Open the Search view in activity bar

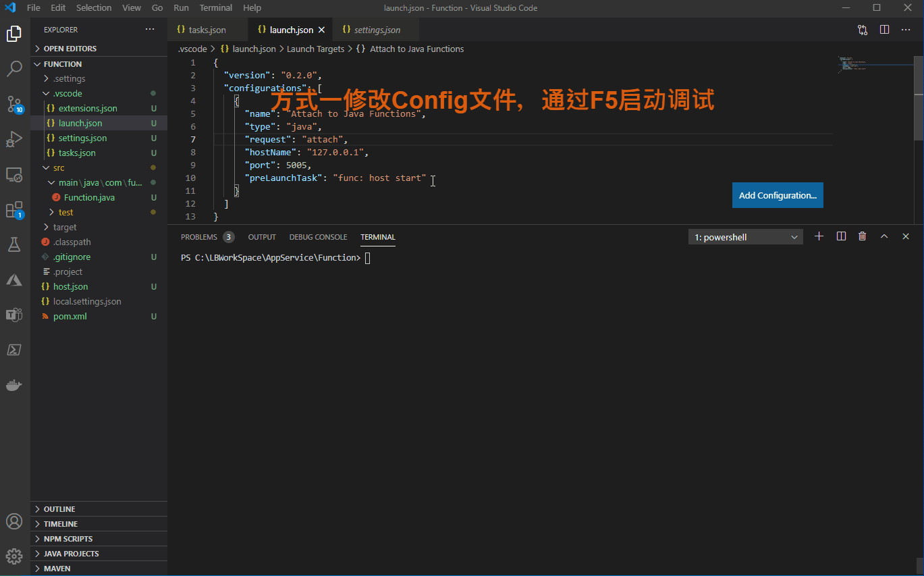click(14, 68)
